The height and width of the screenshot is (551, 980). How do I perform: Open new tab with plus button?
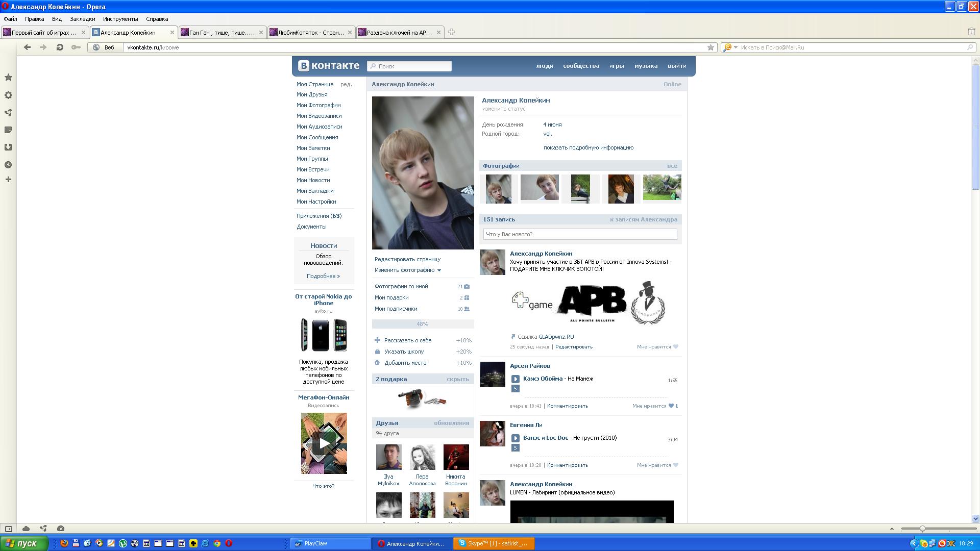point(451,32)
